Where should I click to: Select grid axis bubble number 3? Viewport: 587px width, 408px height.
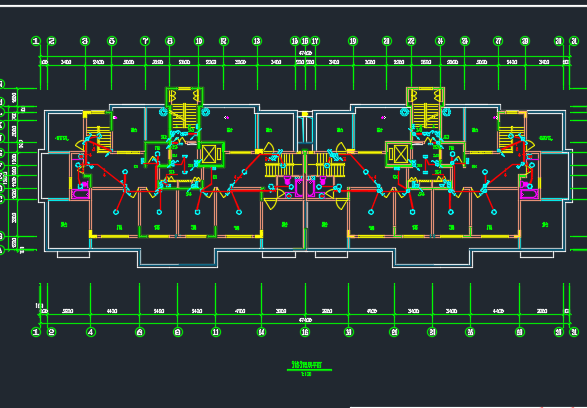click(85, 41)
